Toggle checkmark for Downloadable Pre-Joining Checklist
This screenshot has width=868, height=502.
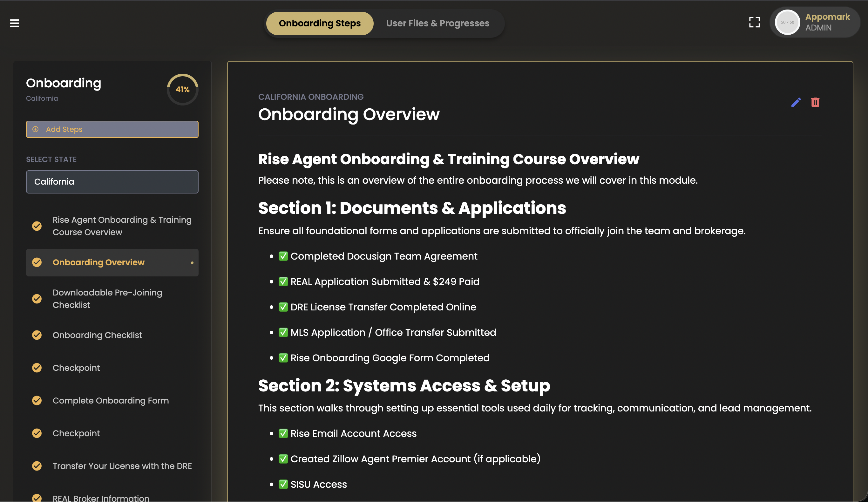tap(37, 298)
